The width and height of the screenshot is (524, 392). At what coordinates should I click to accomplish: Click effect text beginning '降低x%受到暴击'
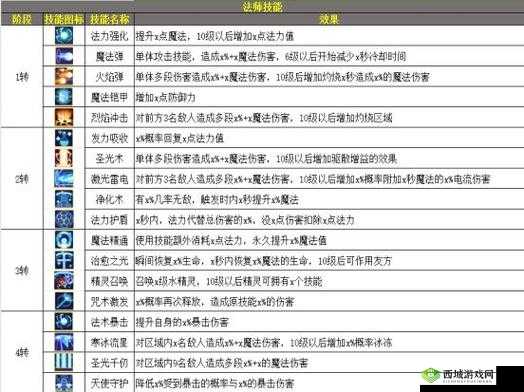[x=215, y=383]
